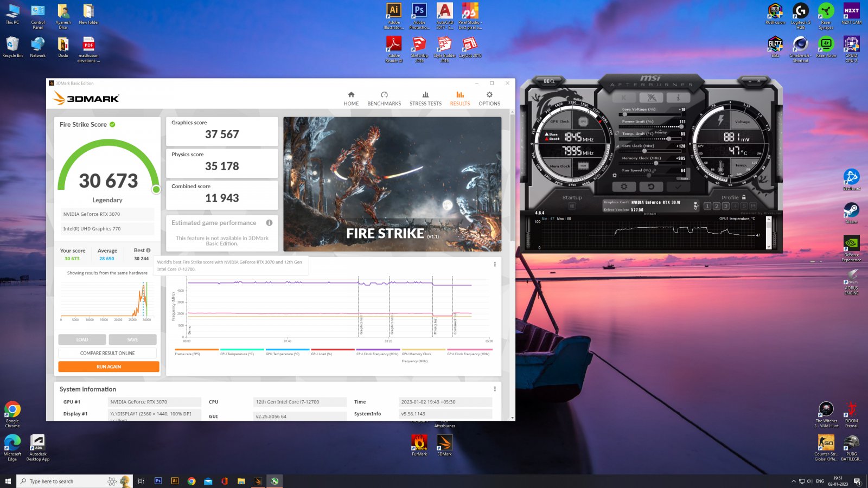868x488 pixels.
Task: Click the Afterburner information i button
Action: [x=678, y=98]
